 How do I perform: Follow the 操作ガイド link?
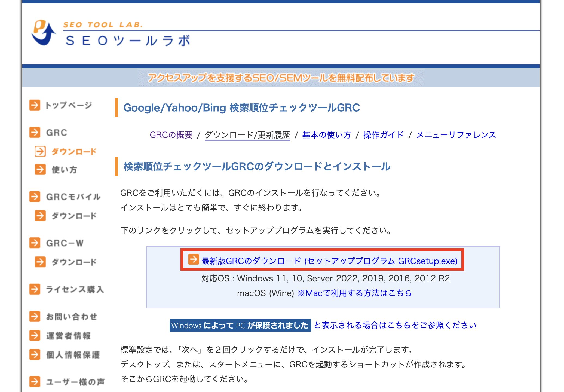pos(384,135)
